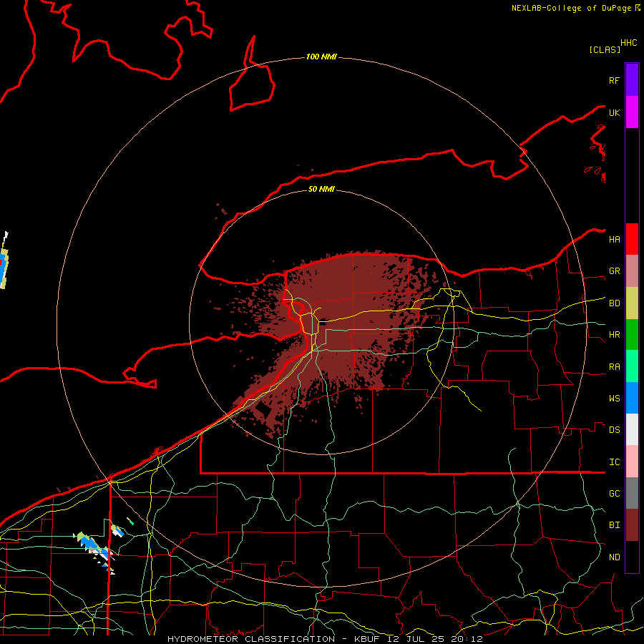
Task: Click the HA red legend swatch
Action: coord(632,239)
